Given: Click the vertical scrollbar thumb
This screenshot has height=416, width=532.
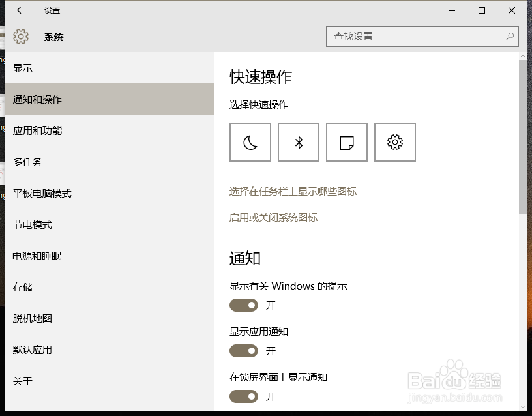Looking at the screenshot, I should point(522,137).
